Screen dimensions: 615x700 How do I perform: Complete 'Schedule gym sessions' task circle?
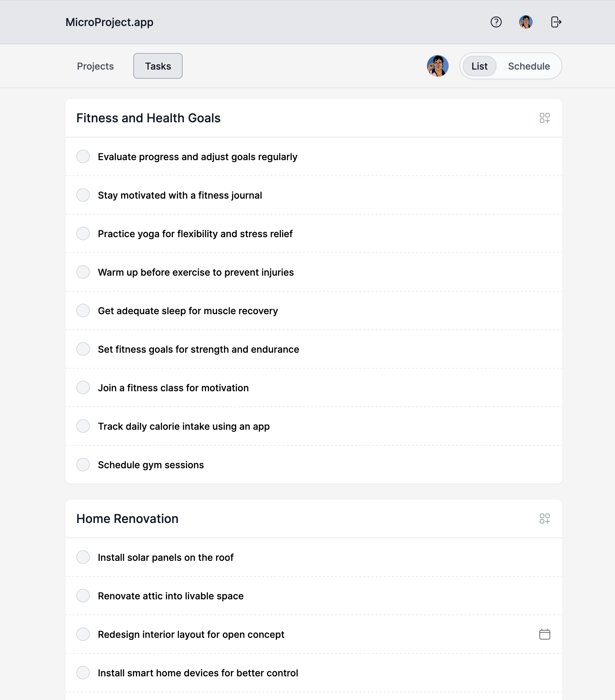click(83, 465)
